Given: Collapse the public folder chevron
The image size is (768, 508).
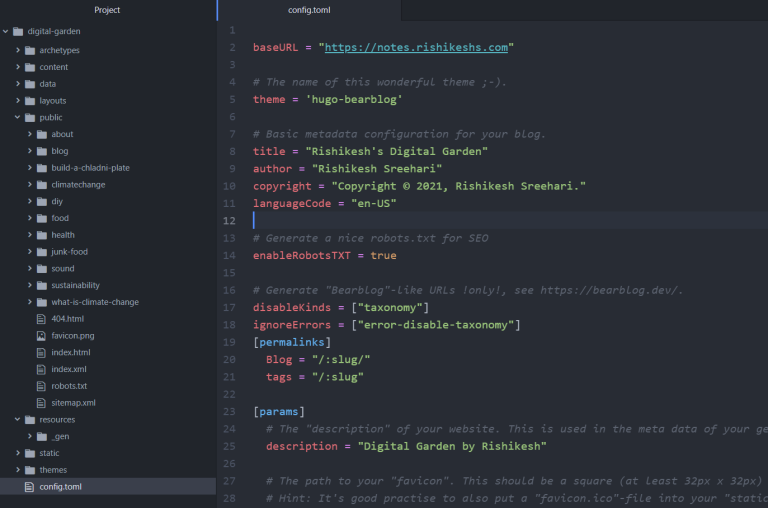Looking at the screenshot, I should 18,117.
